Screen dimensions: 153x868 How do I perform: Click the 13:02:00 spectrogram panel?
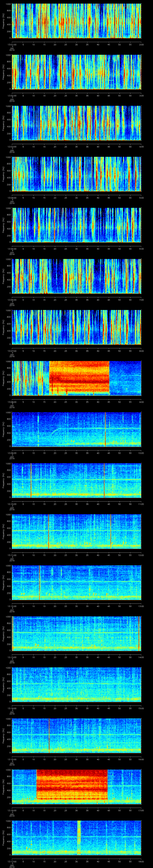click(x=77, y=72)
